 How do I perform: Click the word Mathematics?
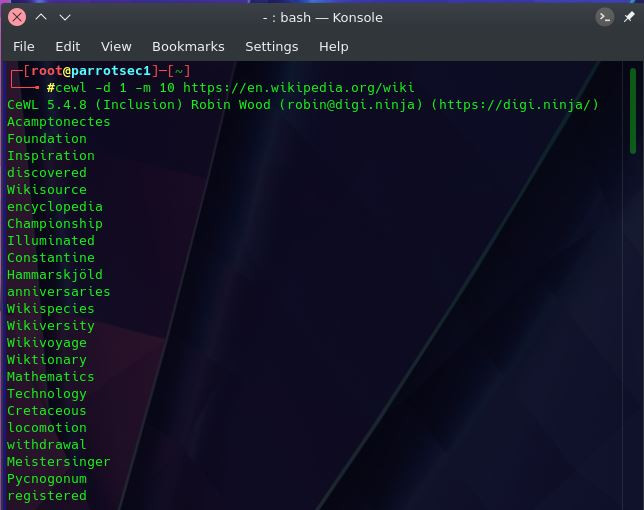coord(51,377)
